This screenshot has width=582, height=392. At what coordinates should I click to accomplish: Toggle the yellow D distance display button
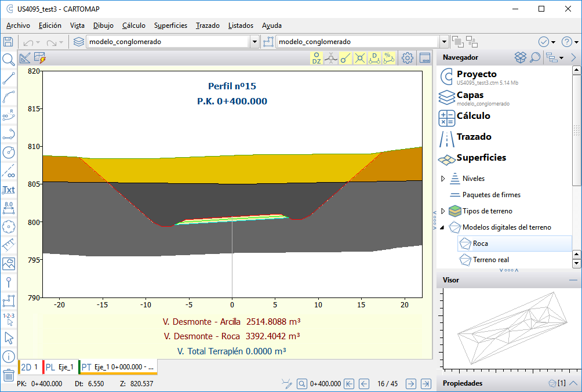[x=374, y=58]
